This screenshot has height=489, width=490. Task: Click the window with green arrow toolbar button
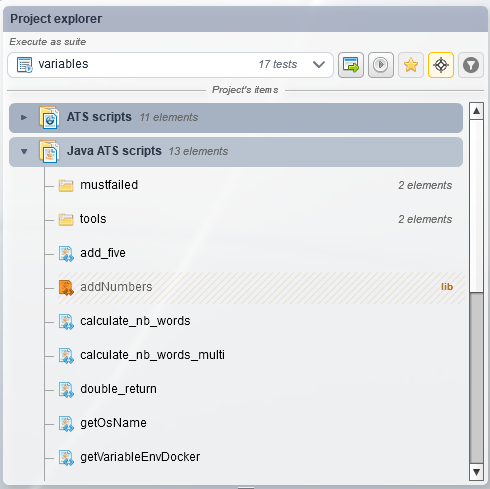[x=351, y=65]
